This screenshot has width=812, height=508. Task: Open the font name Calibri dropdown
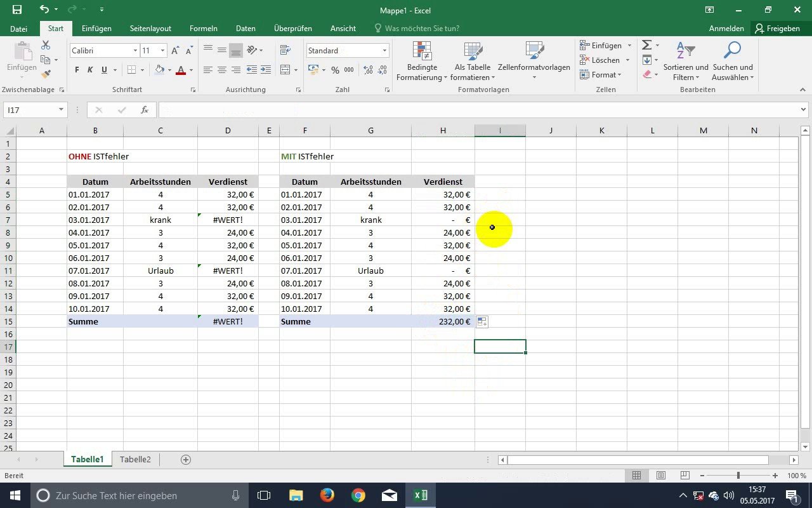pos(135,50)
